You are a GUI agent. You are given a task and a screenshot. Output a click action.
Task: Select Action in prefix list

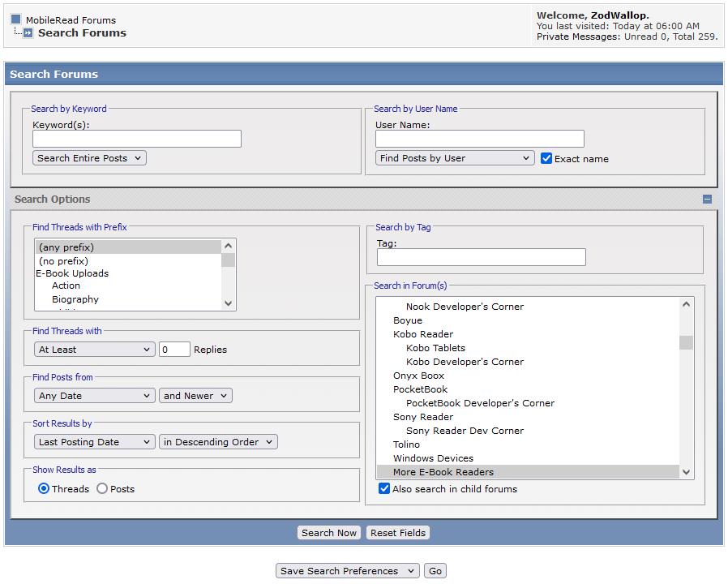tap(128, 286)
